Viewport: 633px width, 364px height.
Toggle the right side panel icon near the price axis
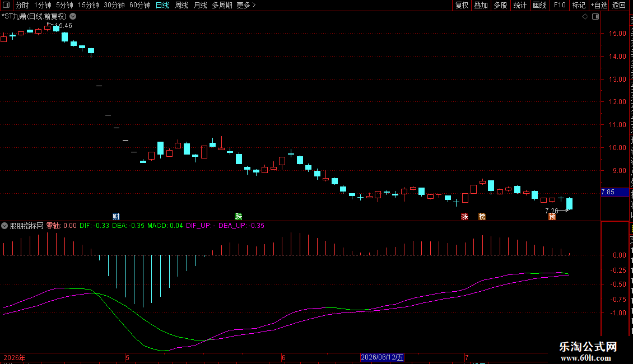click(x=595, y=17)
